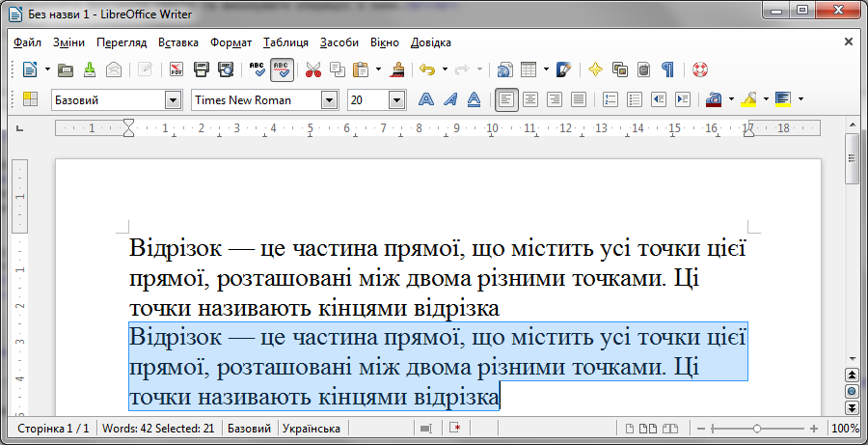Open the Довідка menu

tap(431, 42)
